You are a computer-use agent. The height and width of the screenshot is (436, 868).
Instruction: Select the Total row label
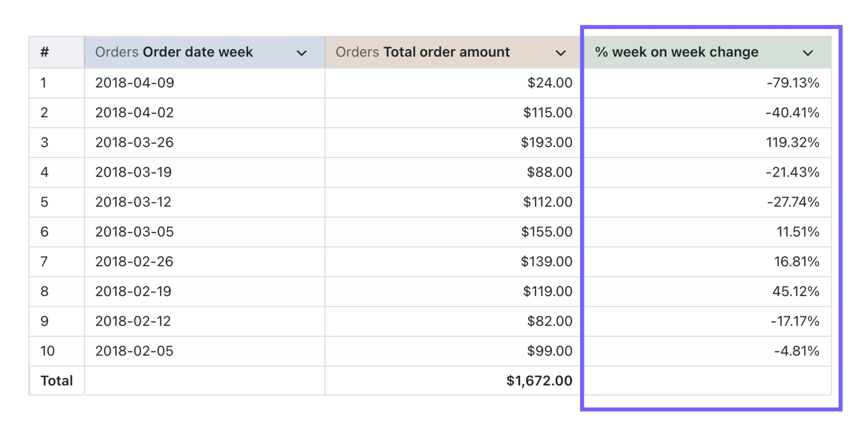coord(57,381)
